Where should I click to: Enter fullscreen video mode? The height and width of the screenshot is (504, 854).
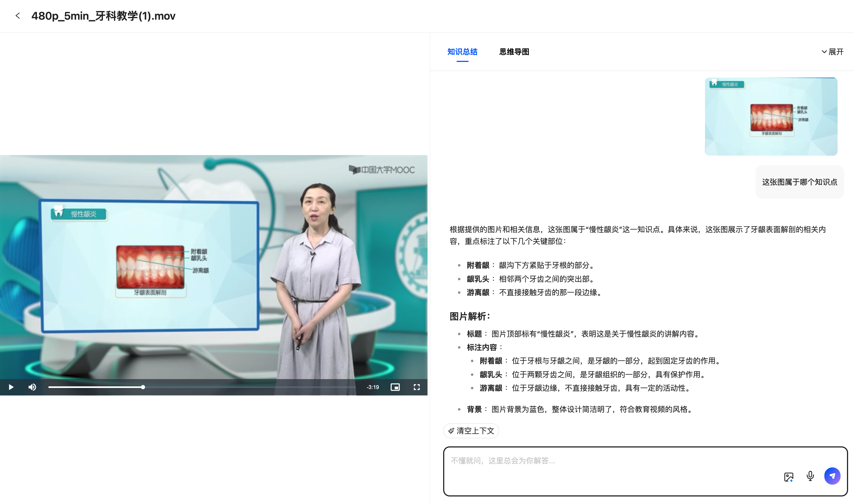[x=417, y=387]
